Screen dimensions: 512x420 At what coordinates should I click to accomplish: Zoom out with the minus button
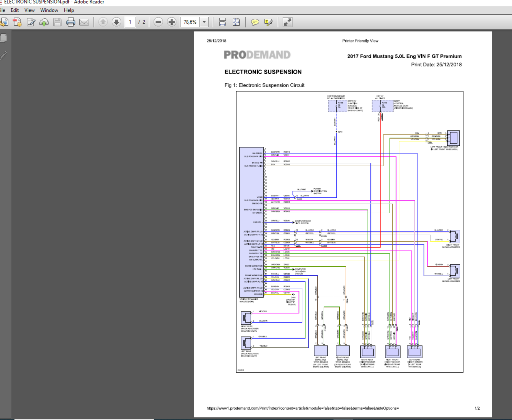click(x=158, y=22)
